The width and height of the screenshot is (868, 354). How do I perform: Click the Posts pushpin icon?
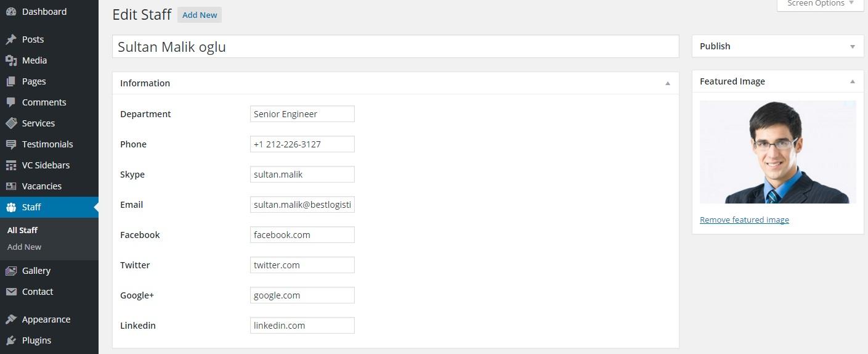click(11, 39)
